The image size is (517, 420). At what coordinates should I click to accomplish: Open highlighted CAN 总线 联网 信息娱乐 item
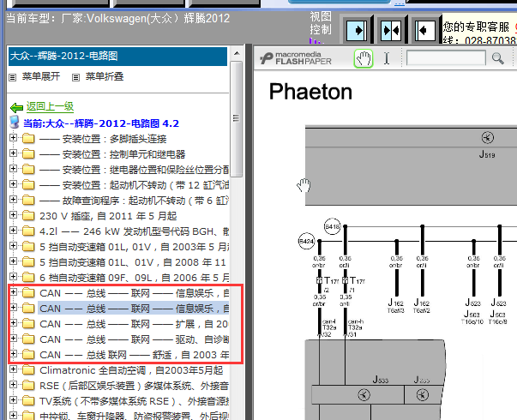click(x=134, y=309)
